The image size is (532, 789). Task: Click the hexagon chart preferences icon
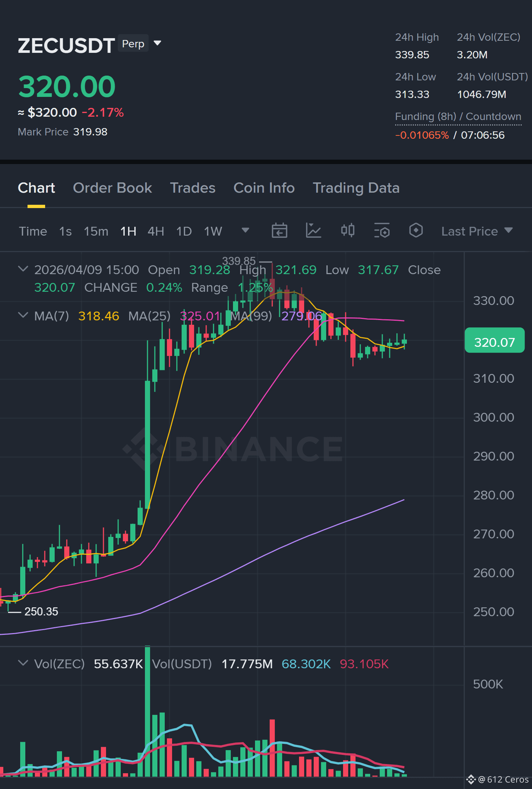416,230
